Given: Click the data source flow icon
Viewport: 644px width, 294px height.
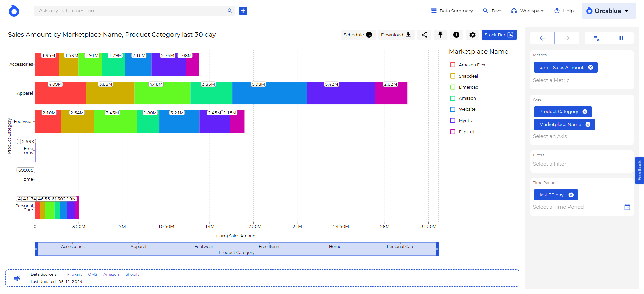Looking at the screenshot, I should (x=17, y=278).
